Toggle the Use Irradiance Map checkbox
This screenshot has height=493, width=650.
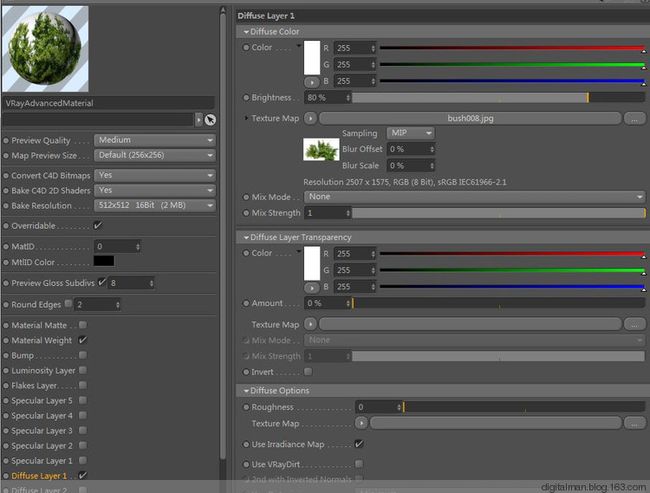(359, 444)
